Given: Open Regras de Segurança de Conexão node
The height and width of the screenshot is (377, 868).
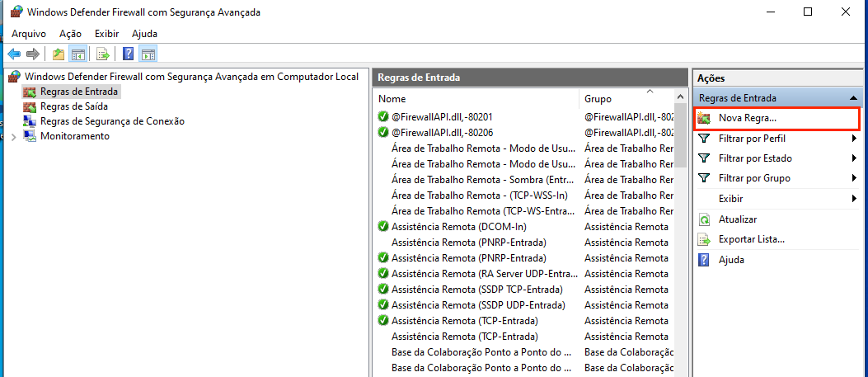Looking at the screenshot, I should coord(112,121).
